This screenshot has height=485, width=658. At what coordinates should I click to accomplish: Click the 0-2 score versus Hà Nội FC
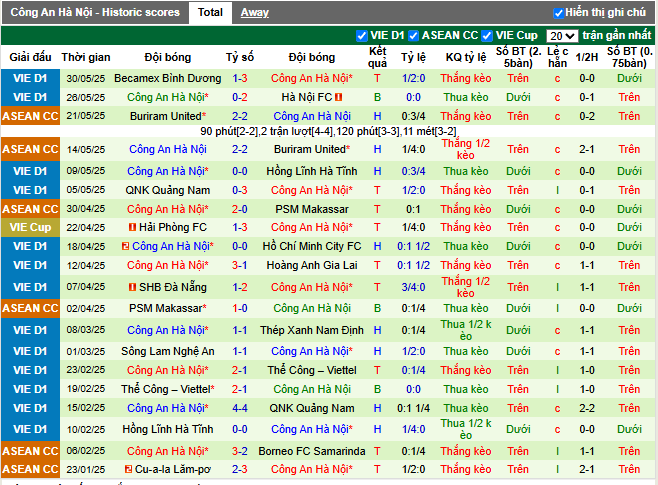point(240,97)
